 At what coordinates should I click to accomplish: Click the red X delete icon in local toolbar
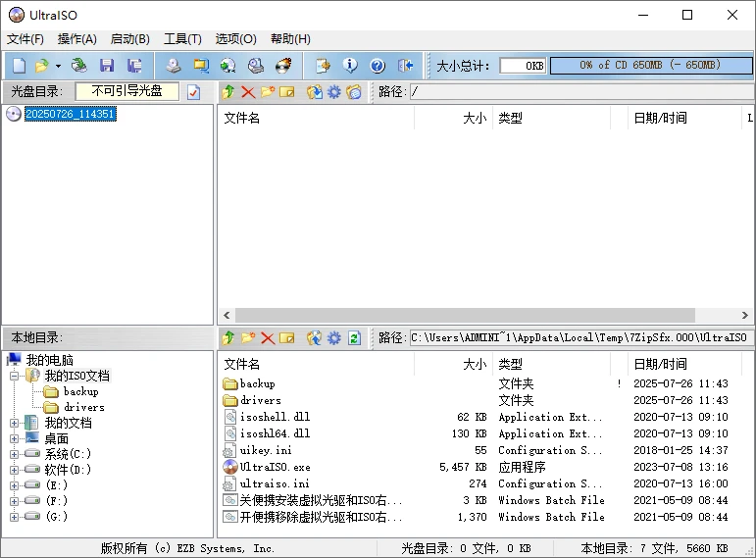tap(268, 338)
